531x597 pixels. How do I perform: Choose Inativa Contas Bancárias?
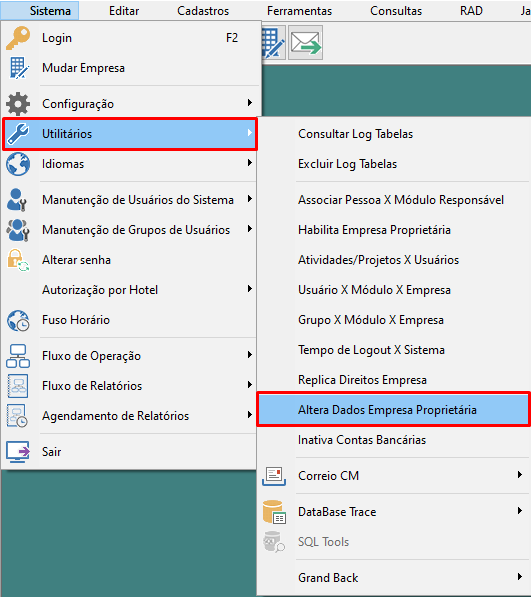pos(362,440)
